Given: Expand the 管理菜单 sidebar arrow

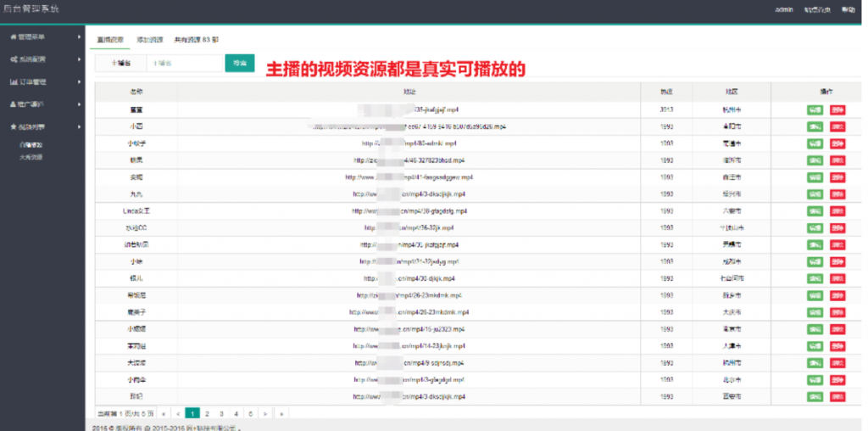Looking at the screenshot, I should pyautogui.click(x=80, y=37).
